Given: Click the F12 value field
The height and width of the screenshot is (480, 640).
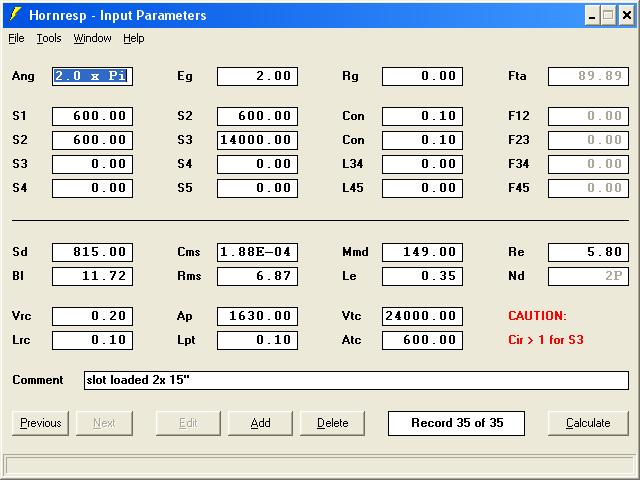Looking at the screenshot, I should [x=588, y=116].
